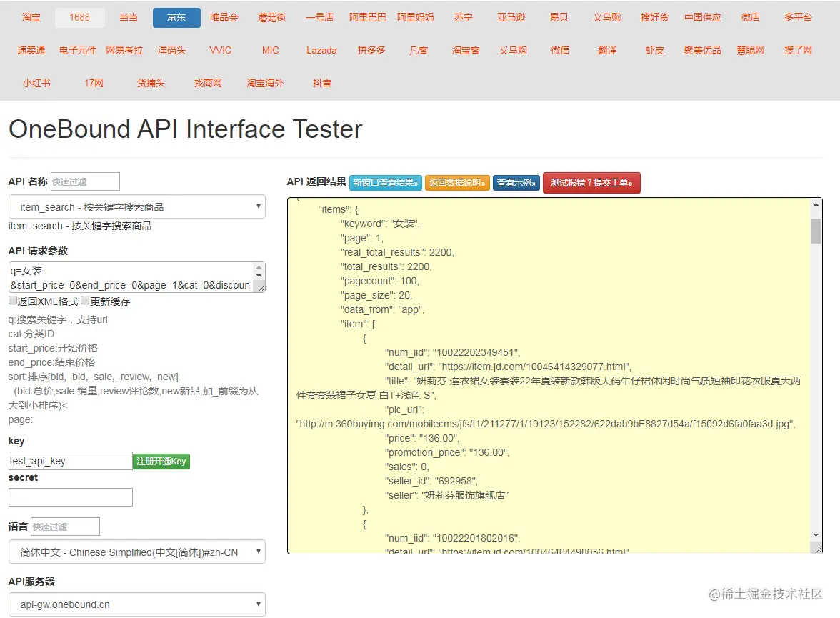Open the 淘宝客 platform link
Screen dimensions: 840x618
466,51
